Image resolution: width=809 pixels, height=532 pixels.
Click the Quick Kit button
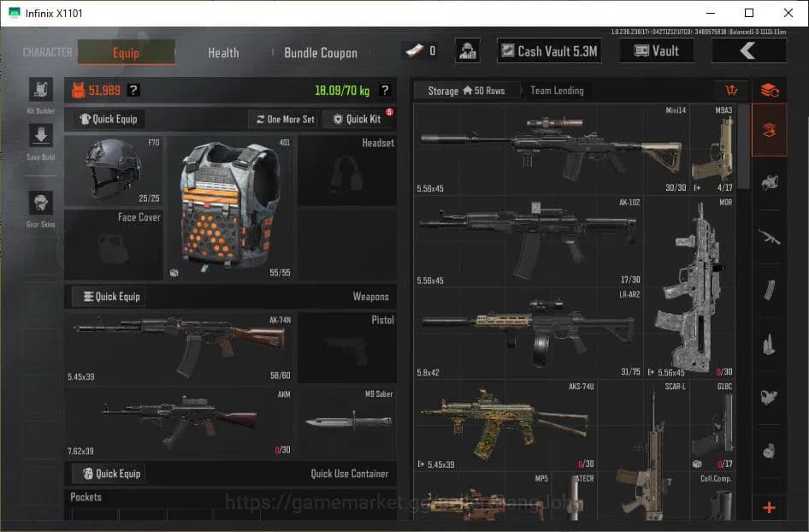tap(357, 119)
